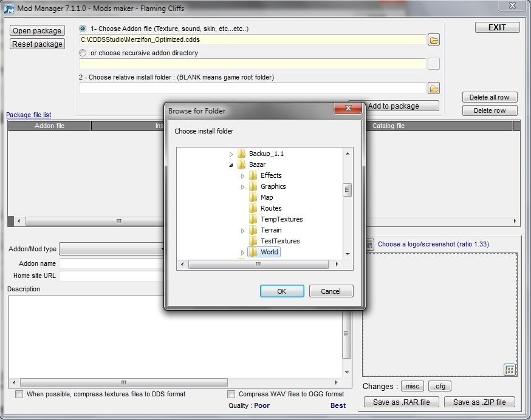Click the Routes folder icon

253,208
